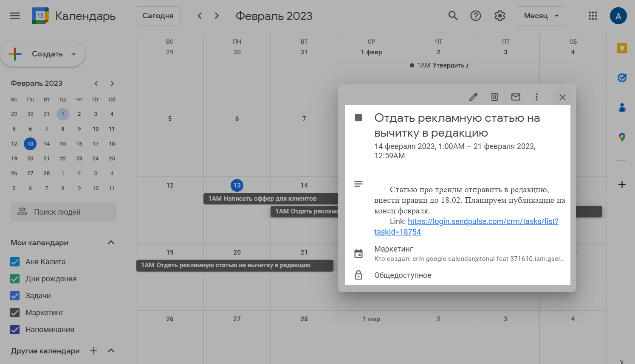This screenshot has width=635, height=364.
Task: Click the Сегодня button
Action: [158, 16]
